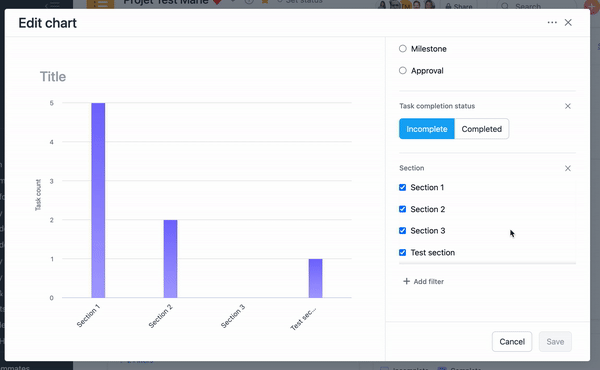The height and width of the screenshot is (370, 600).
Task: Click the plus icon beside Add filter
Action: point(406,281)
